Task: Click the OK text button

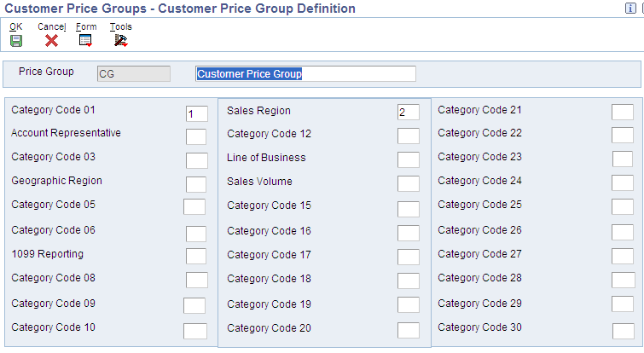Action: (16, 26)
